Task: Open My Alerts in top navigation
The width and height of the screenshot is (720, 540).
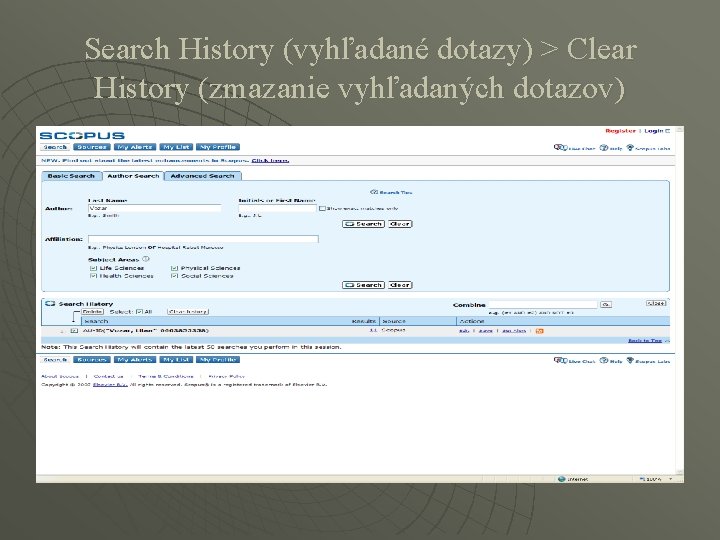Action: pyautogui.click(x=135, y=147)
